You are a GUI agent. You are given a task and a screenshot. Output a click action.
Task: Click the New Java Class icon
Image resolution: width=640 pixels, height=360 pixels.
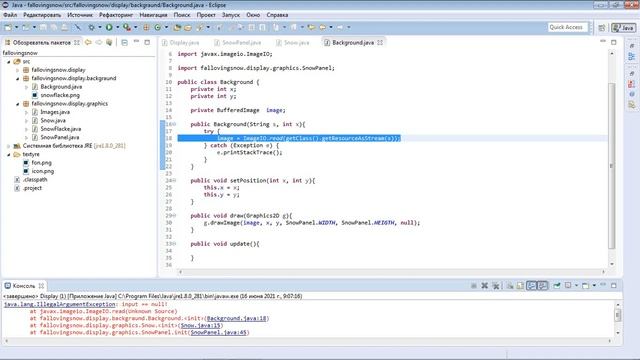pos(158,27)
